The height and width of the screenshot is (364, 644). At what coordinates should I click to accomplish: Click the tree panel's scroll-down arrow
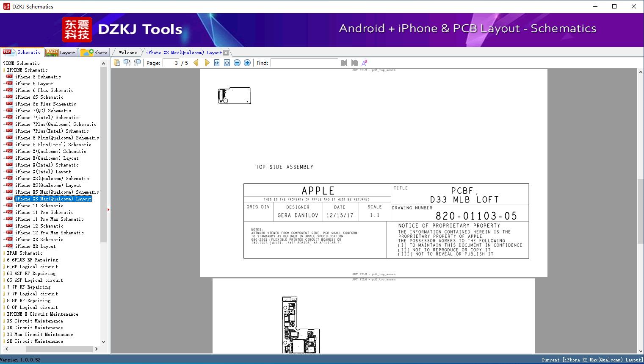[x=103, y=342]
